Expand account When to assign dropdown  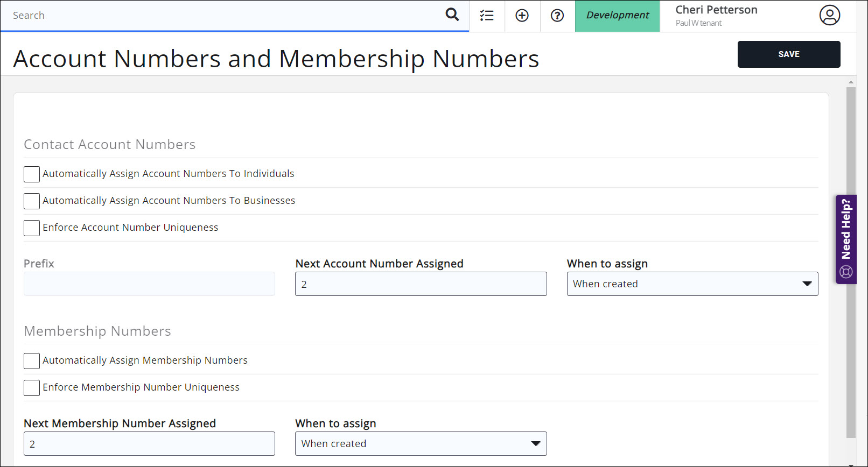tap(692, 284)
